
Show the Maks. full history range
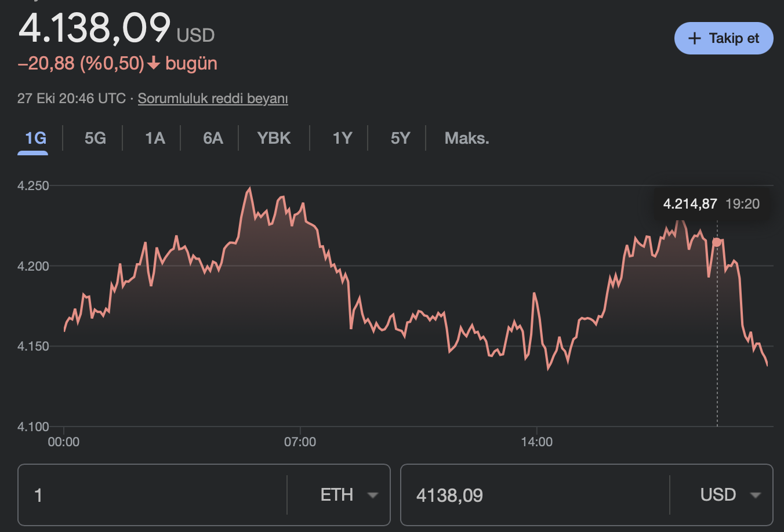467,139
